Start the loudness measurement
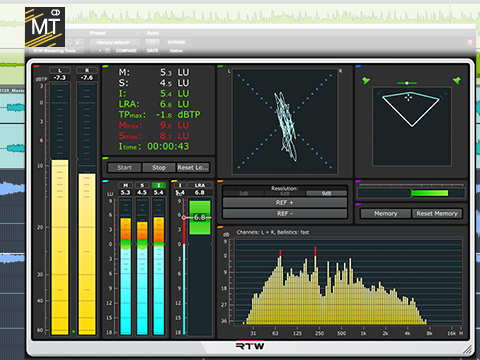The width and height of the screenshot is (480, 360). pyautogui.click(x=124, y=168)
